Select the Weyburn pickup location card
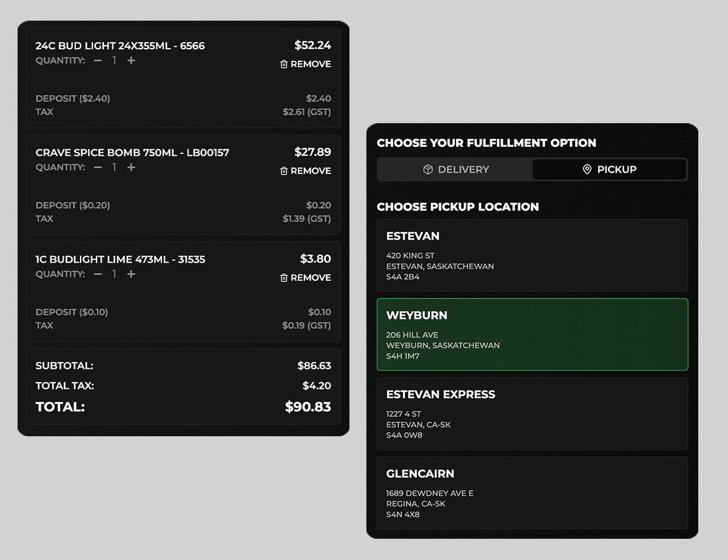The image size is (728, 560). (x=533, y=334)
